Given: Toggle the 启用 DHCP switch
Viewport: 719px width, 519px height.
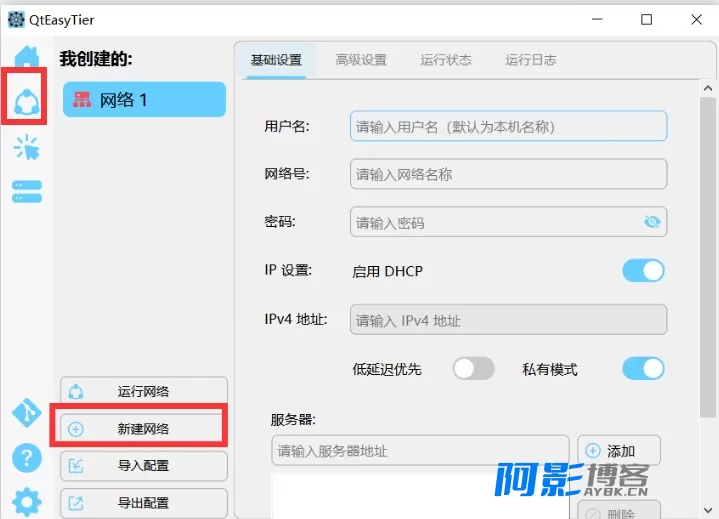Looking at the screenshot, I should pos(643,271).
